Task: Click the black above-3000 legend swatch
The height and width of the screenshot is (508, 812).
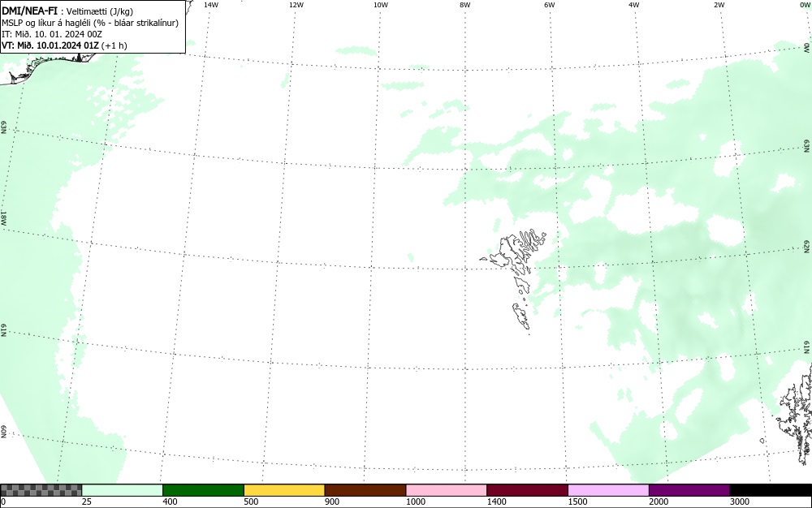Action: [x=771, y=490]
